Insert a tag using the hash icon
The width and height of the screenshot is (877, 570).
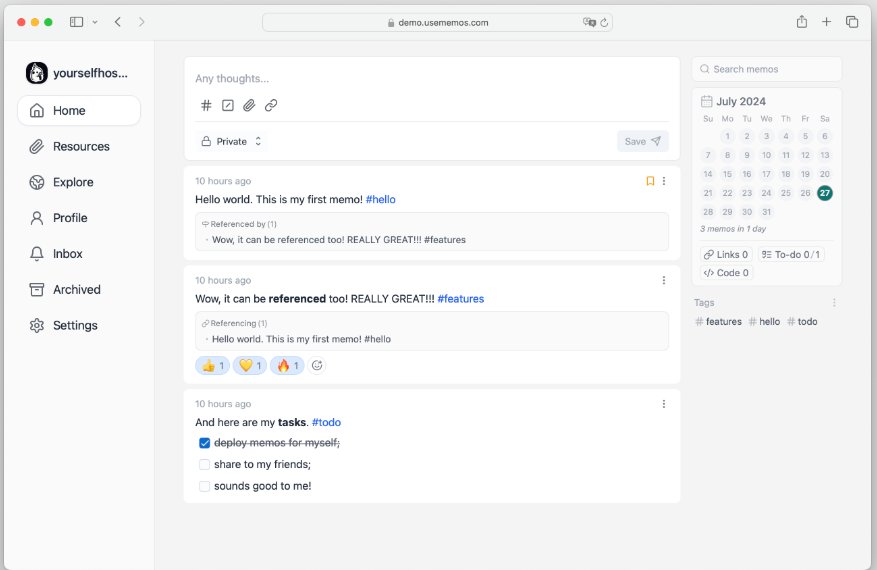(206, 105)
